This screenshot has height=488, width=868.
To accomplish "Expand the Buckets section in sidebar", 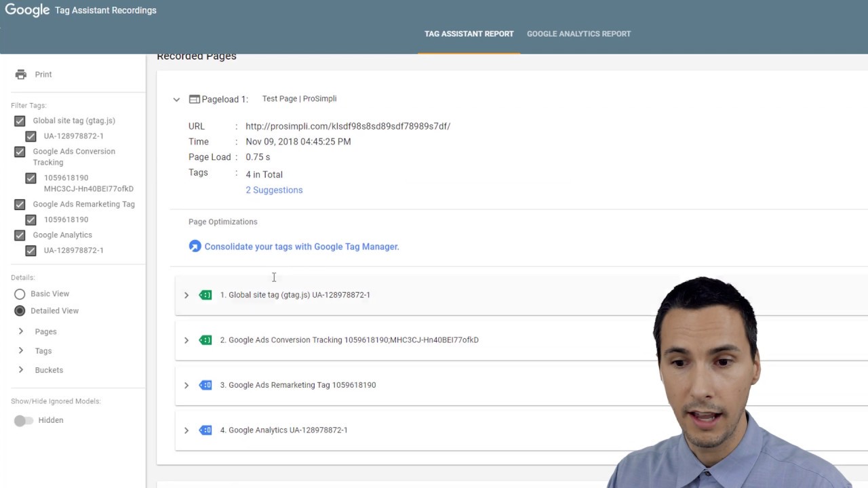I will [x=21, y=370].
